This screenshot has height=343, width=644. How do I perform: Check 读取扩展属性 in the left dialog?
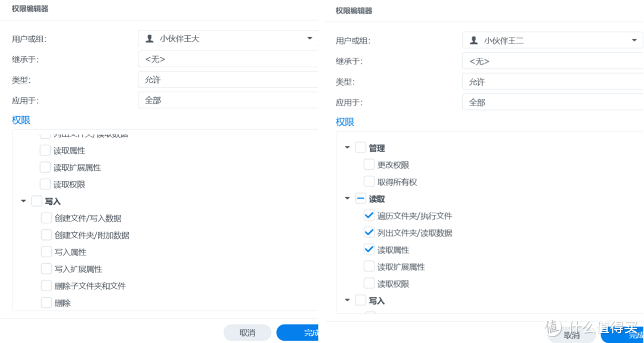45,167
